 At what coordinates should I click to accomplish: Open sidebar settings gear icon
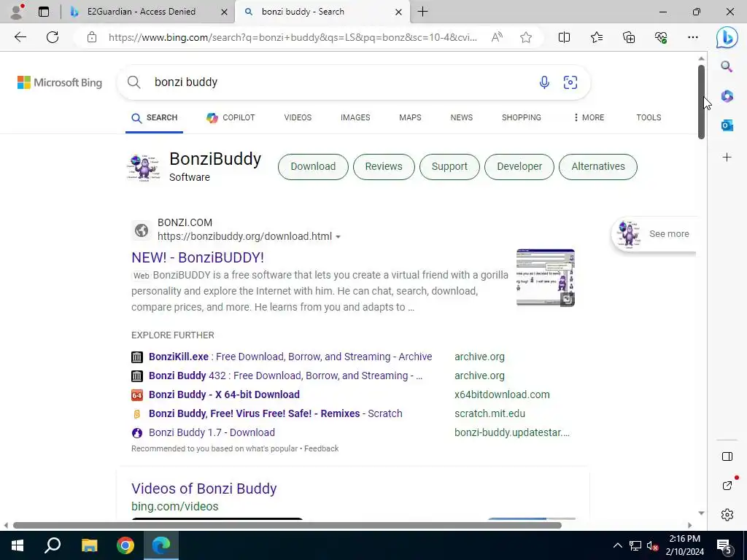coord(727,515)
